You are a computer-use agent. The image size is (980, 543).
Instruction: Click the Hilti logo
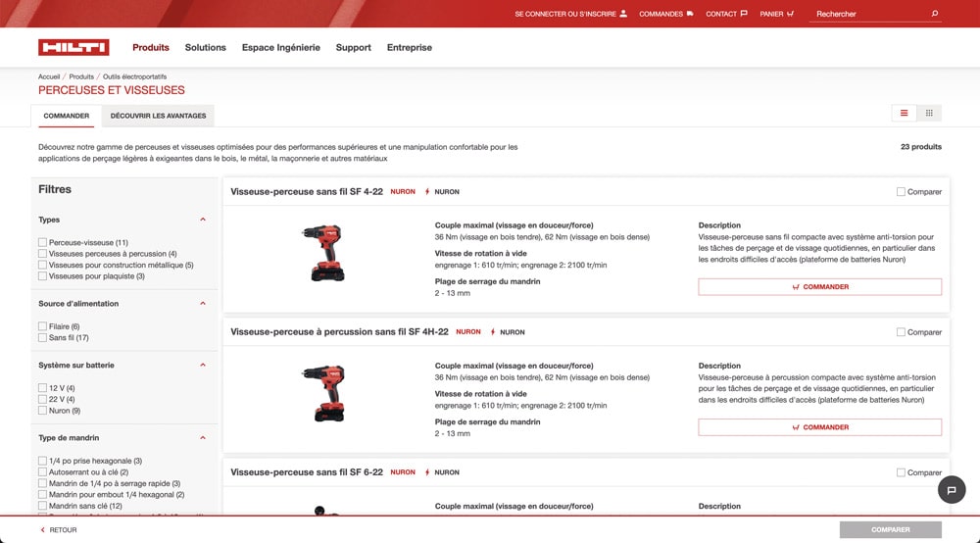point(73,47)
